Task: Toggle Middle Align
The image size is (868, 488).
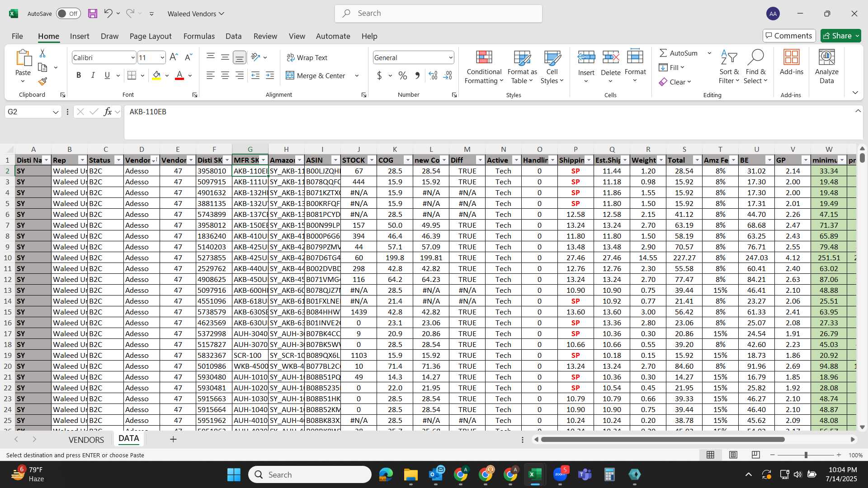Action: [225, 57]
